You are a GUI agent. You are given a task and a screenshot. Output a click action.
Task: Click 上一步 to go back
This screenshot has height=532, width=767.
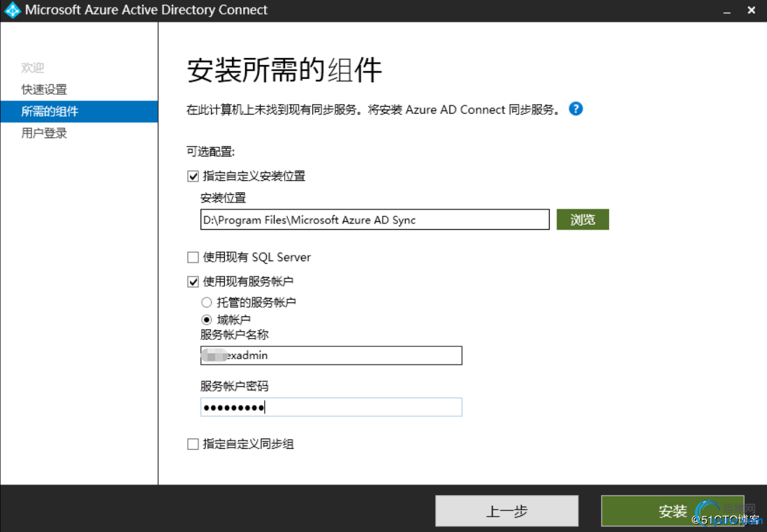(x=506, y=511)
